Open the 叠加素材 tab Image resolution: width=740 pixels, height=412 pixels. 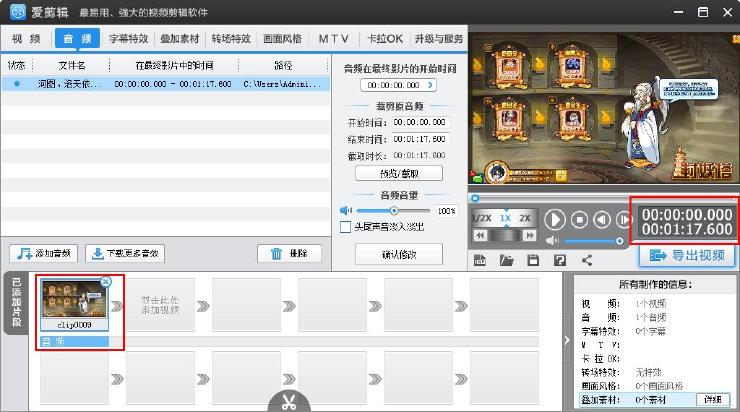pyautogui.click(x=180, y=39)
